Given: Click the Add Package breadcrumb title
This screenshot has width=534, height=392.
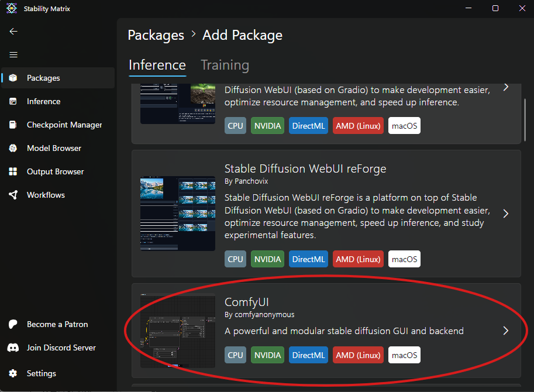Looking at the screenshot, I should pyautogui.click(x=243, y=36).
